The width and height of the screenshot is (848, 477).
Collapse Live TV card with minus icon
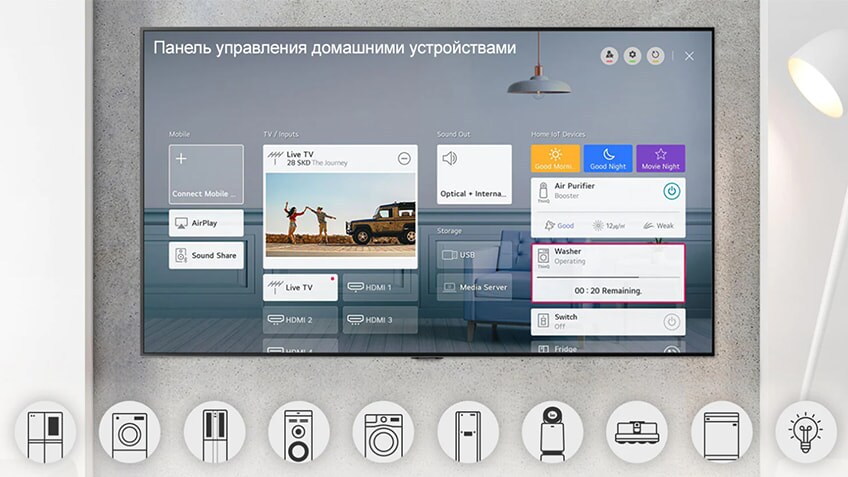coord(404,158)
